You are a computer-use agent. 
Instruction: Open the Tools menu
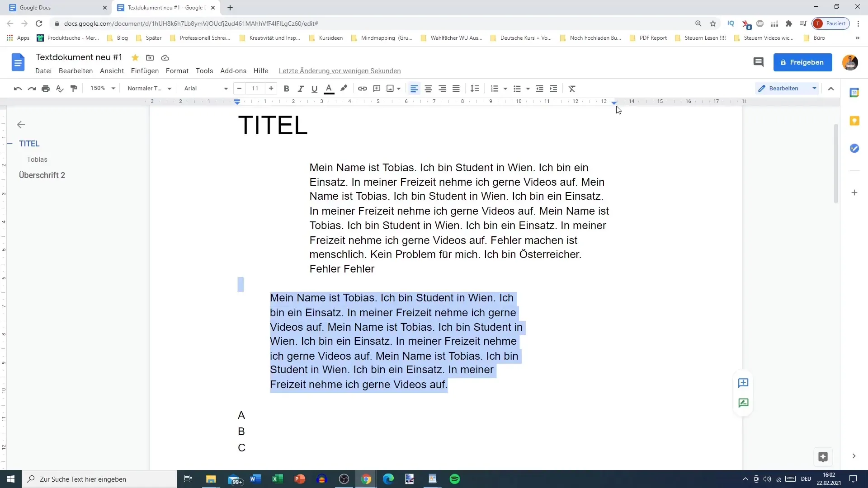[204, 71]
